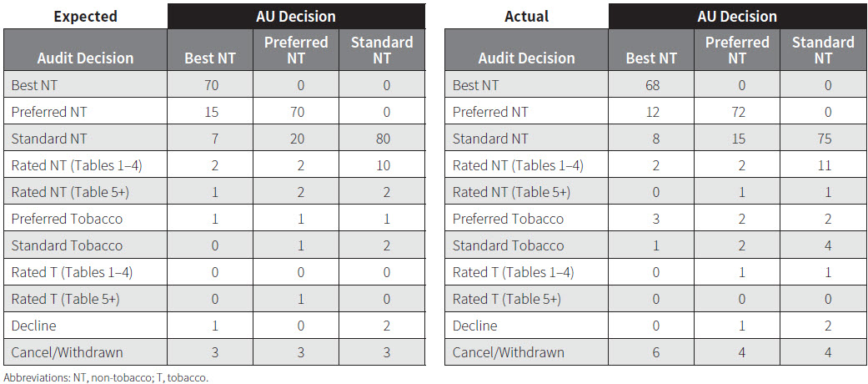Click the value 20 in Expected table
Screen dimensions: 868x384
pos(296,139)
